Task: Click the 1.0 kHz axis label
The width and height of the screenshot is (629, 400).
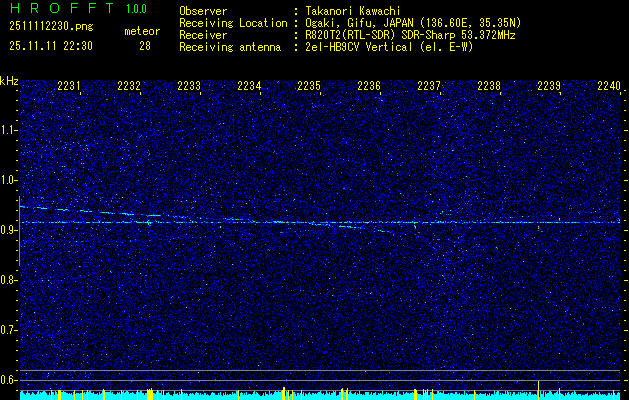Action: (x=8, y=180)
